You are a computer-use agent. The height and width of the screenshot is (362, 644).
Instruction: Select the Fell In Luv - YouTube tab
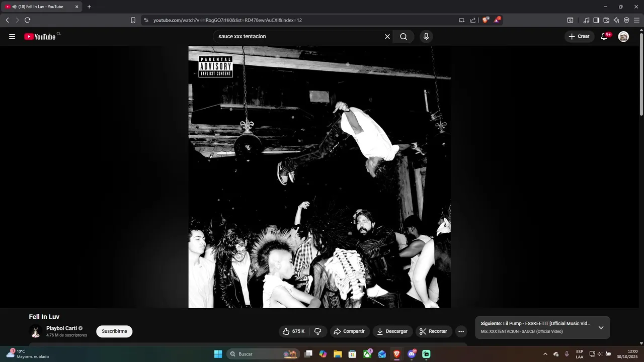[x=41, y=7]
